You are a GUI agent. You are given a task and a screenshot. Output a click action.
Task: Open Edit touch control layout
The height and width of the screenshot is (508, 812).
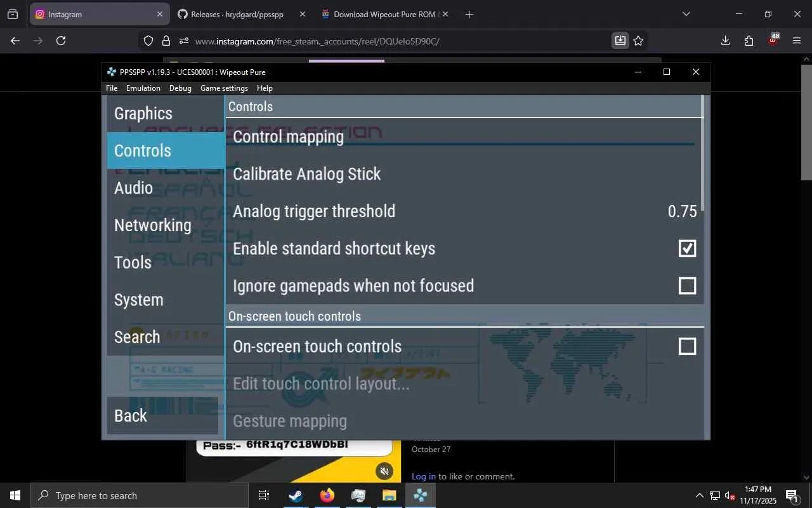pyautogui.click(x=464, y=384)
